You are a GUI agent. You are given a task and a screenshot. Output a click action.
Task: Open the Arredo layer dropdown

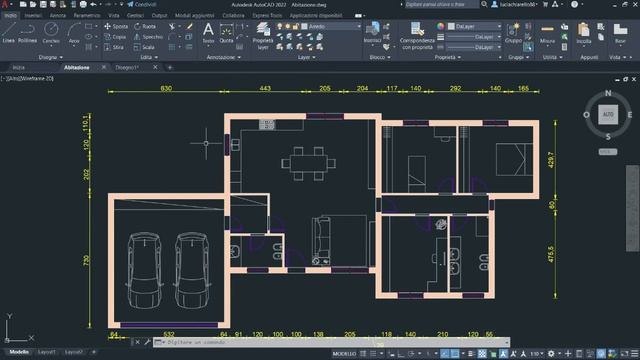pyautogui.click(x=331, y=26)
